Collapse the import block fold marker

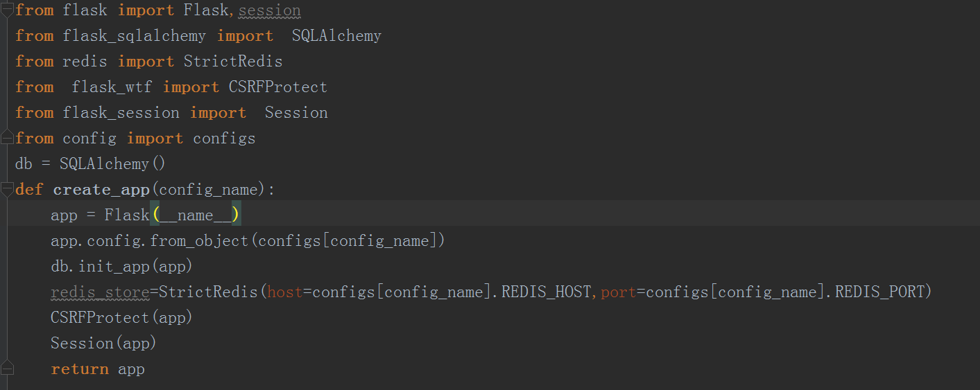pos(7,9)
